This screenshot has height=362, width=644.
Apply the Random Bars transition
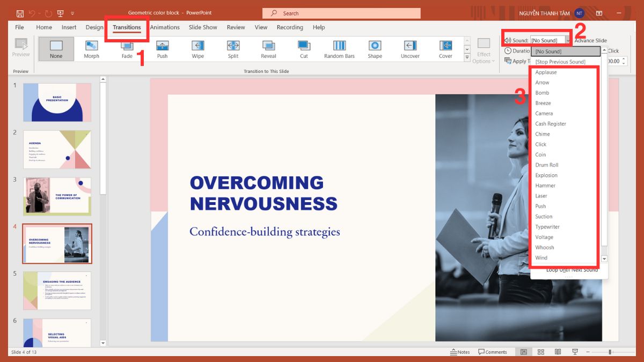pos(339,49)
